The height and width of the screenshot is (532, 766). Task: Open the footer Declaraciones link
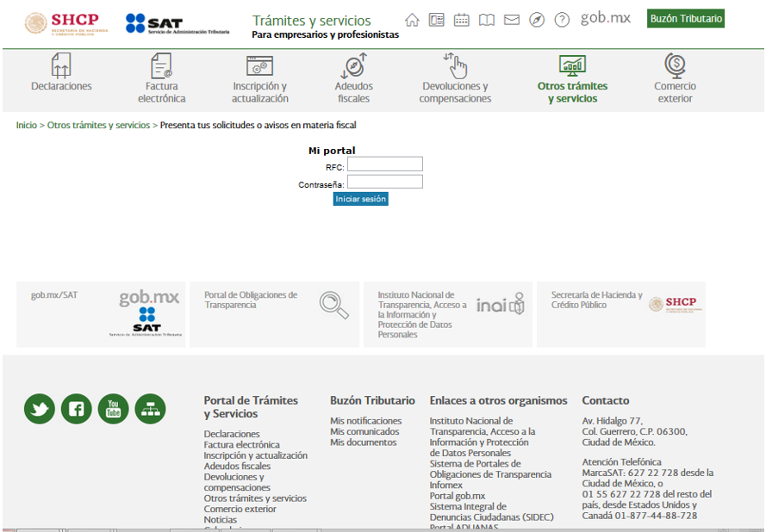pos(232,434)
